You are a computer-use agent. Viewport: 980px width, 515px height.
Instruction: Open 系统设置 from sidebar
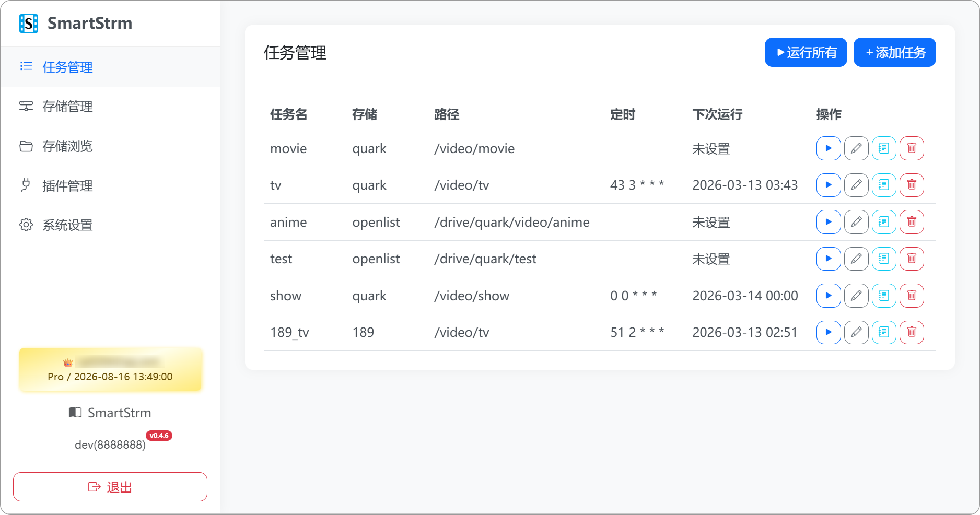tap(67, 225)
